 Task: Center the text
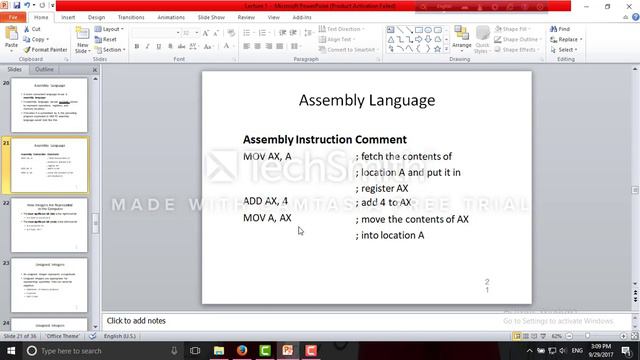point(257,47)
